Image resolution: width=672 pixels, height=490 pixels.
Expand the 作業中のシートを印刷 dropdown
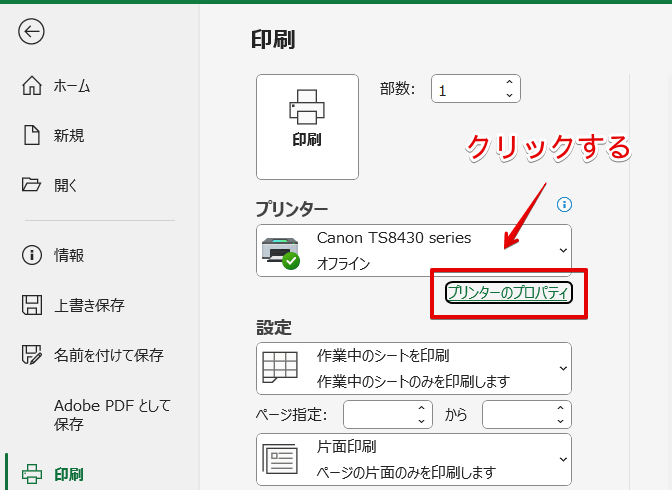pos(563,368)
